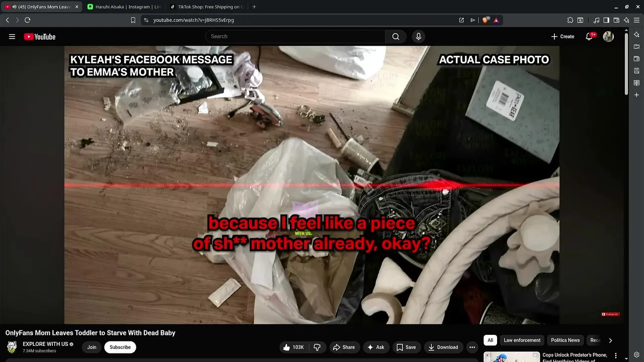
Task: Select the OnlyFans Mom video tab
Action: (41, 7)
